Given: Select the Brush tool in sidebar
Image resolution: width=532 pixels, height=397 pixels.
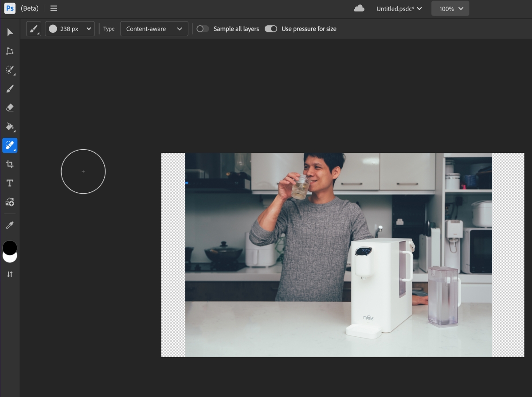Looking at the screenshot, I should pyautogui.click(x=10, y=89).
